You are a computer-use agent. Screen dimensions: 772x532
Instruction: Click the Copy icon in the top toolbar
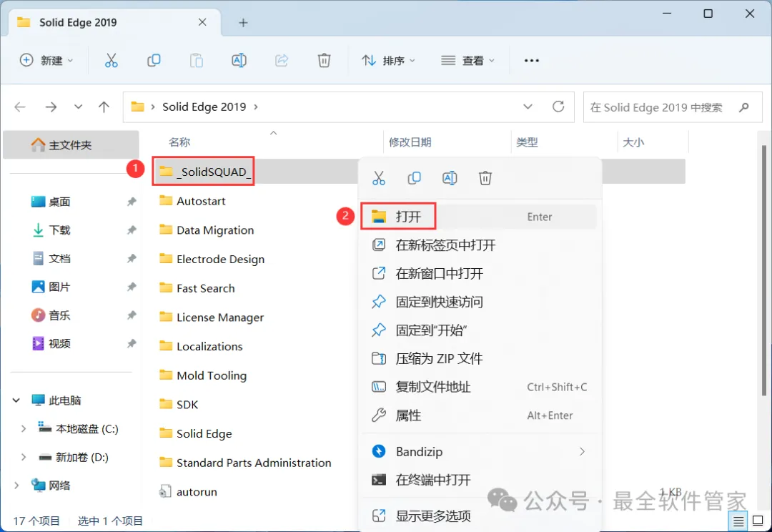154,61
